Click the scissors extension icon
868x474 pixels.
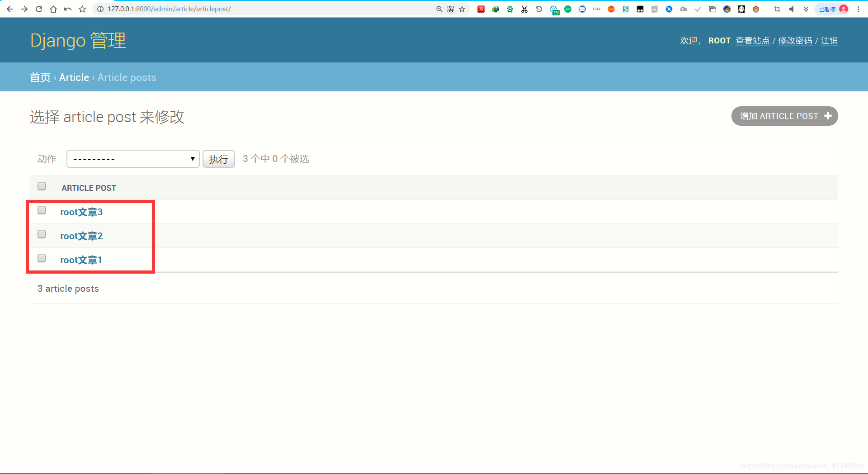pos(524,9)
